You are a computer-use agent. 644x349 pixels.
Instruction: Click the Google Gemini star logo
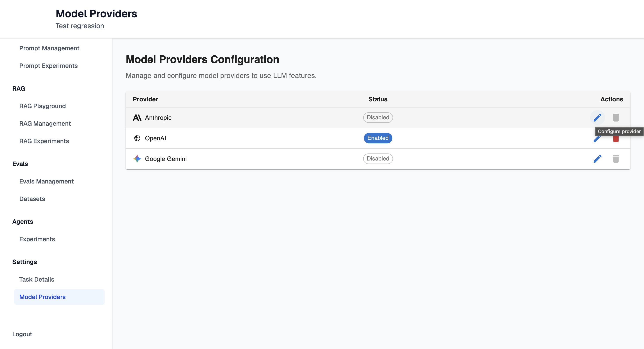(137, 159)
